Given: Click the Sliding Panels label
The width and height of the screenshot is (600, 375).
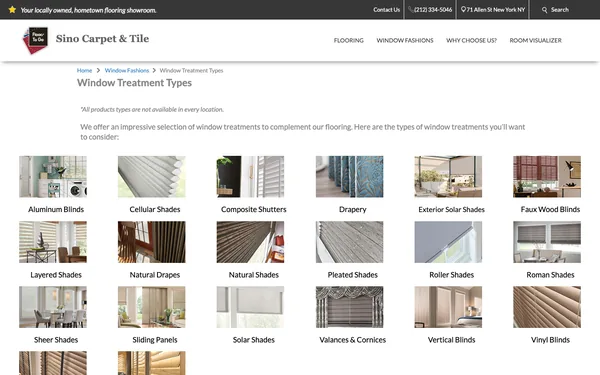Looking at the screenshot, I should click(x=155, y=340).
